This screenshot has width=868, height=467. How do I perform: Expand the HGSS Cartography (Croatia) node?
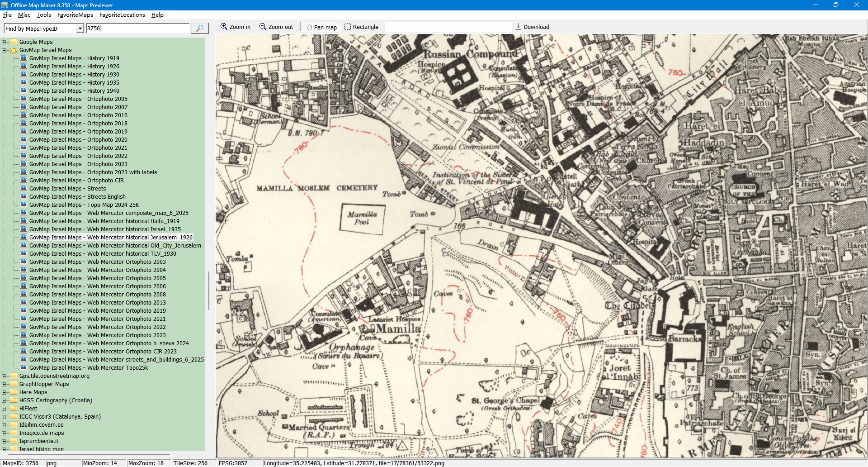click(4, 400)
